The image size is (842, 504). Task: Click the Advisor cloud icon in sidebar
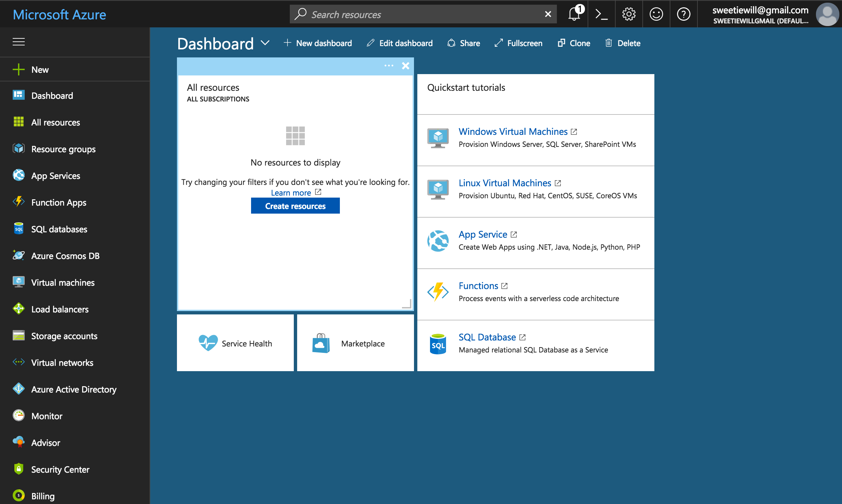pos(19,442)
